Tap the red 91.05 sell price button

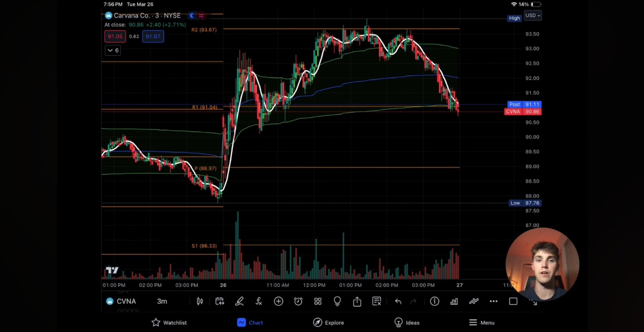(x=115, y=36)
